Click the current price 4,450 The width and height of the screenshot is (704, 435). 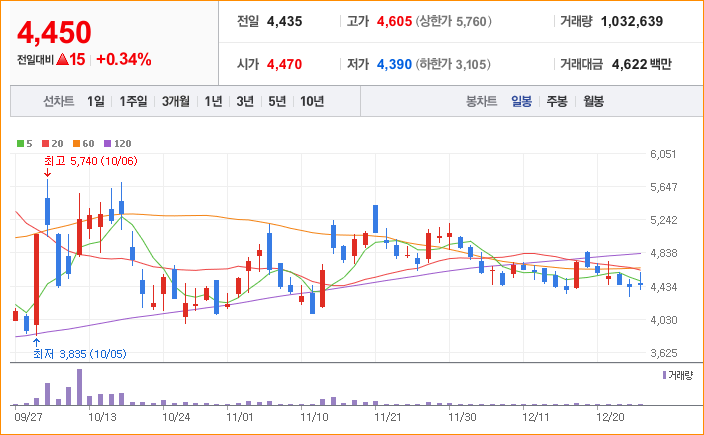coord(54,32)
